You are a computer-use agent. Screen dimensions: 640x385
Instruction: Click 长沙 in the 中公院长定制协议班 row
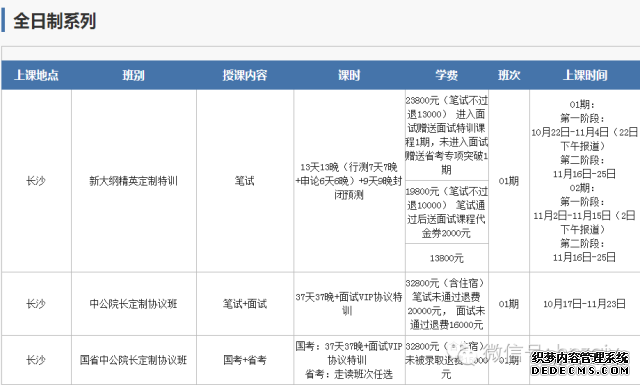(x=36, y=304)
